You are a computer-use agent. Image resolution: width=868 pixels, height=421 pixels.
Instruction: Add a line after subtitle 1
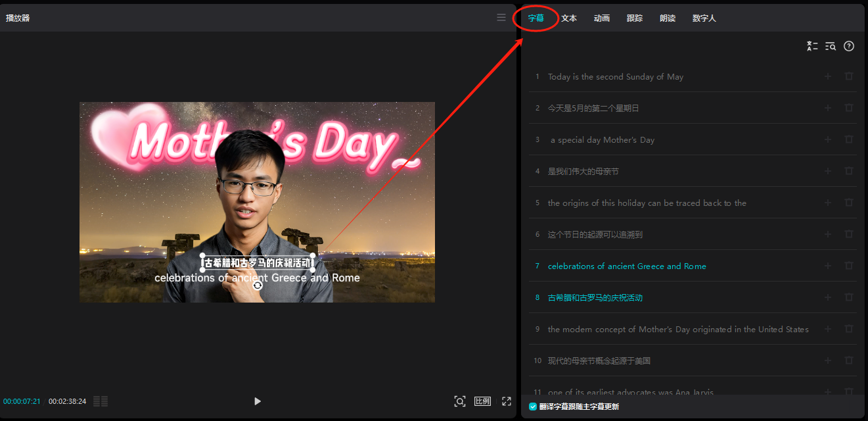[828, 76]
